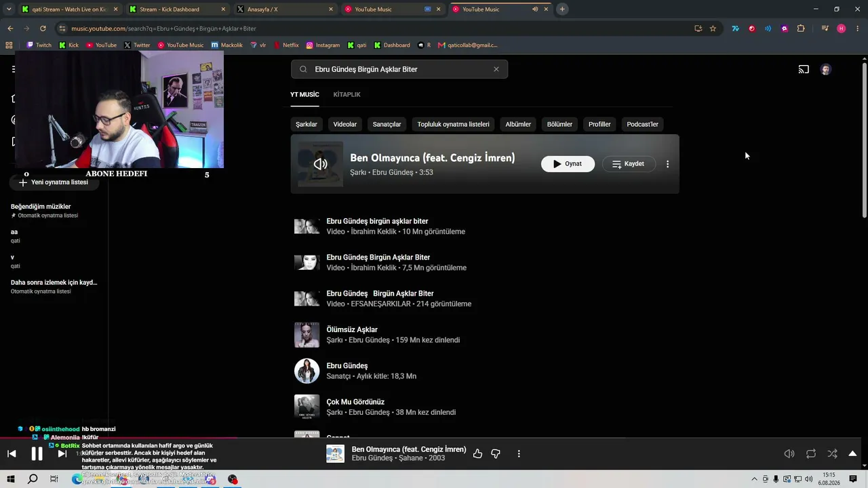Click the now-playing album art thumbnail in player bar
Viewport: 868px width, 488px height.
pos(335,454)
